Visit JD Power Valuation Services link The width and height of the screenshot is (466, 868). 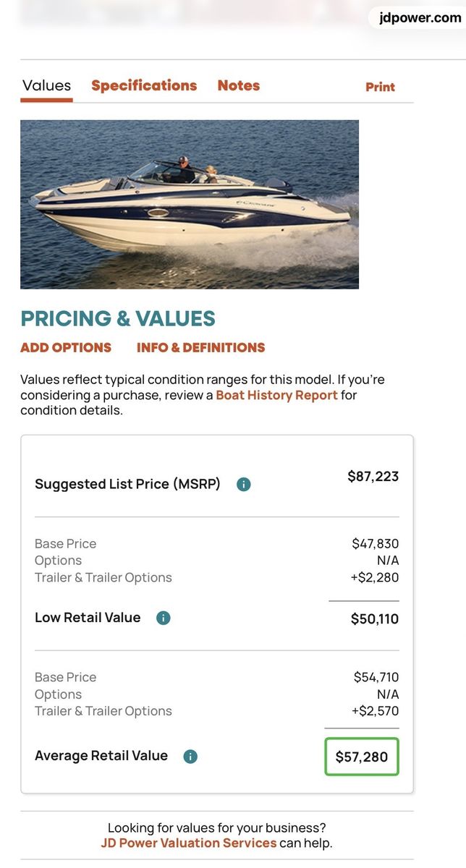[189, 843]
